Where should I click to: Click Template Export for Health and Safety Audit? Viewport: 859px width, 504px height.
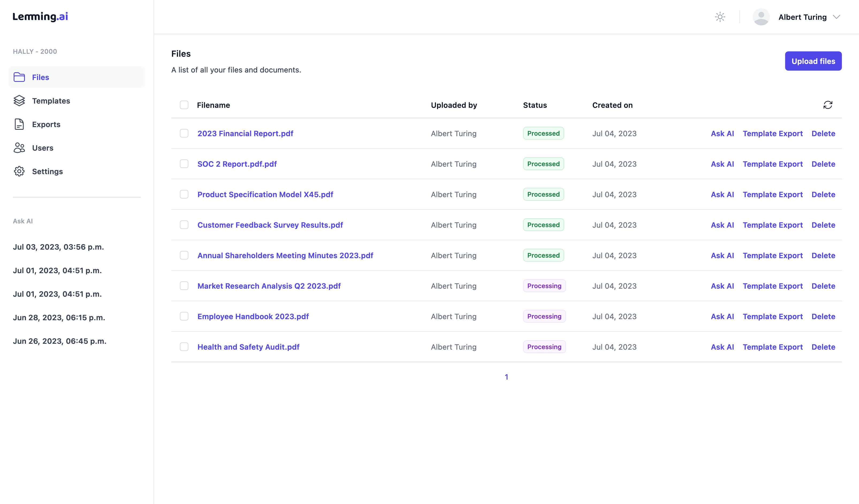[x=773, y=347]
